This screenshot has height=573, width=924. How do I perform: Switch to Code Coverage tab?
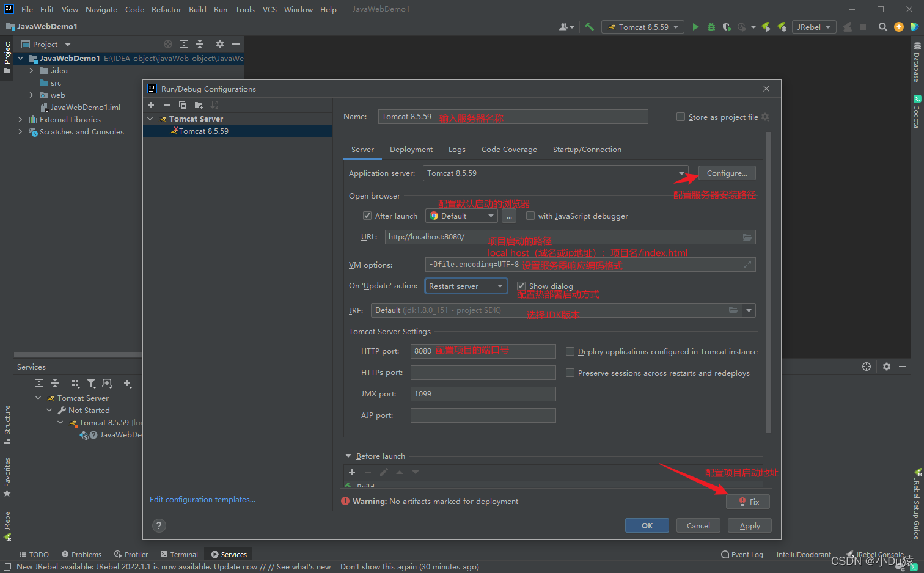(x=509, y=150)
